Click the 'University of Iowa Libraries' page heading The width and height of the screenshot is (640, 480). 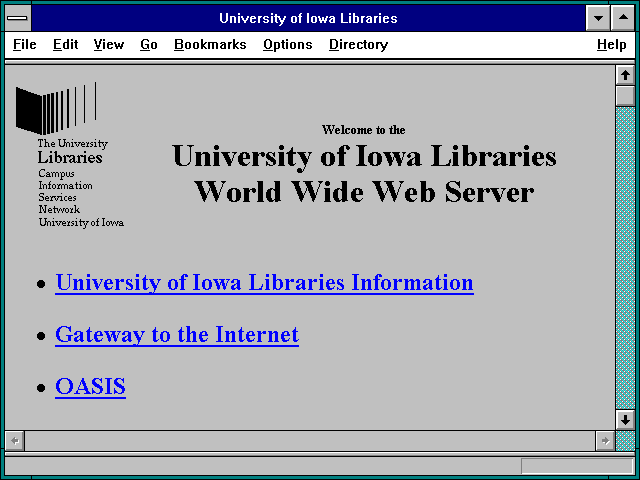click(364, 156)
